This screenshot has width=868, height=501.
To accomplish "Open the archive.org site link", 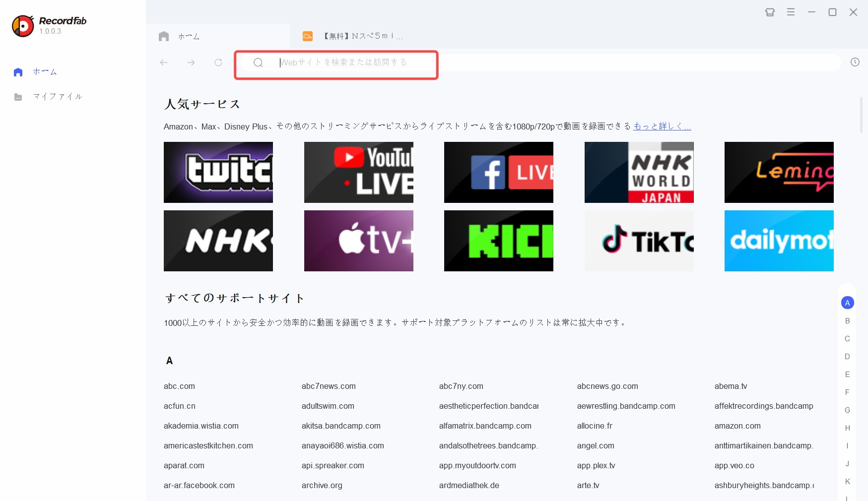I will [x=322, y=485].
